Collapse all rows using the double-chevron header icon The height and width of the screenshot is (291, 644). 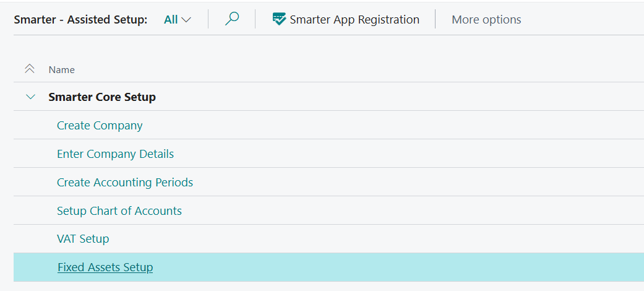click(30, 69)
